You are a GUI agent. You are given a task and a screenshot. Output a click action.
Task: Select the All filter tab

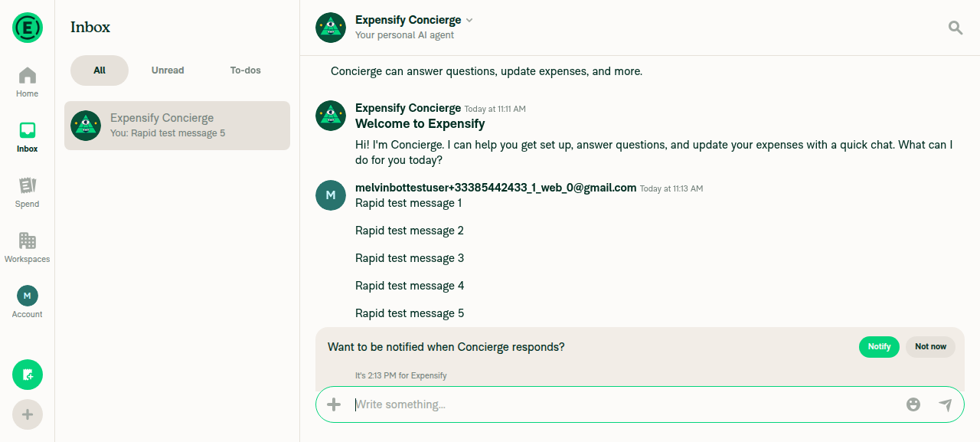coord(100,70)
